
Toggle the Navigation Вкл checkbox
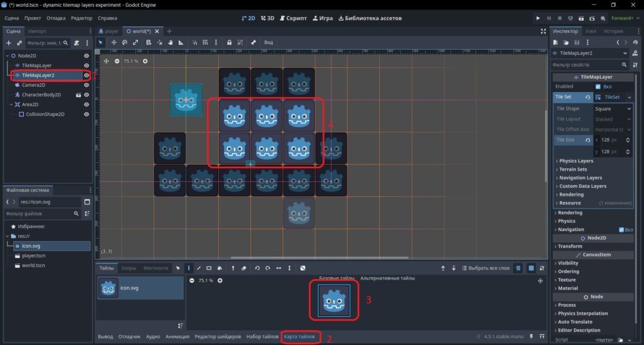(621, 230)
